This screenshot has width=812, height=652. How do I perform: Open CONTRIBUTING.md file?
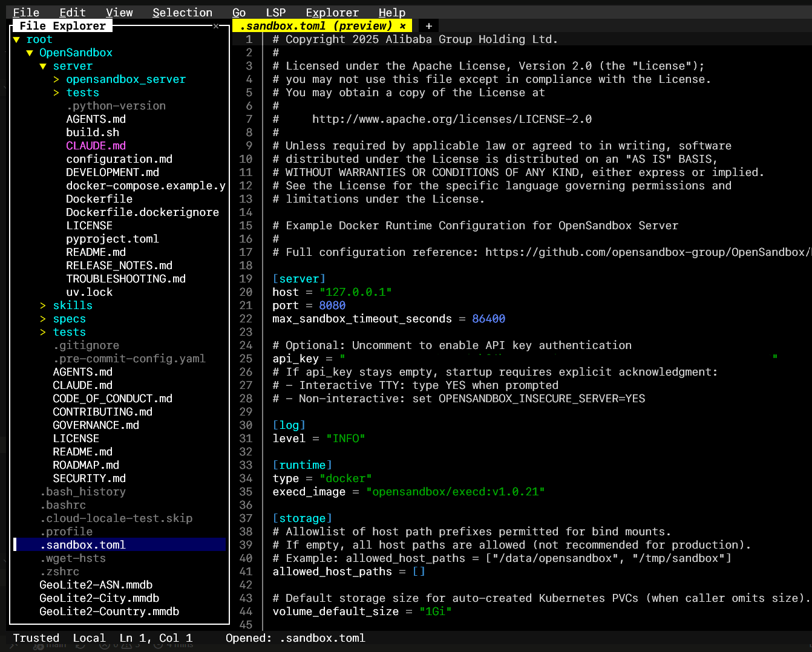pos(103,412)
